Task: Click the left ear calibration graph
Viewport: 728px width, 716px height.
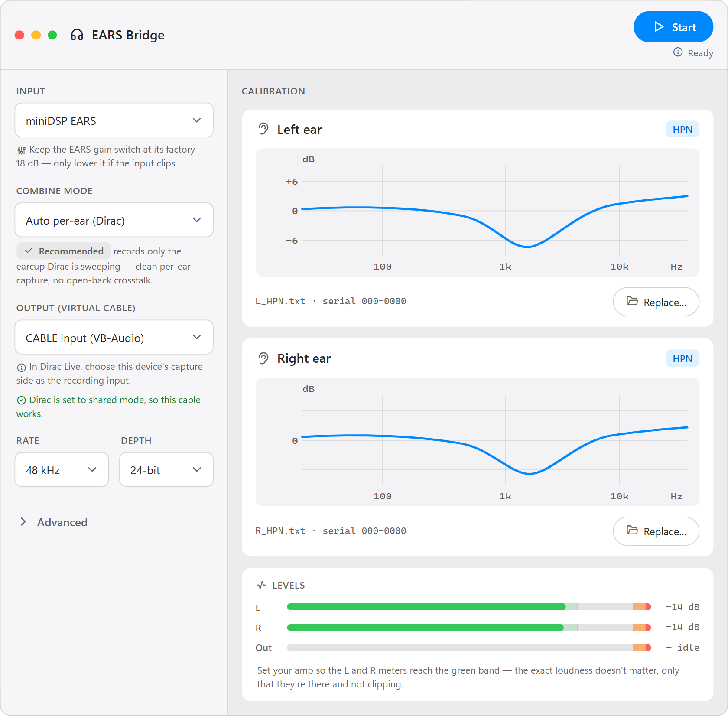Action: [x=477, y=212]
